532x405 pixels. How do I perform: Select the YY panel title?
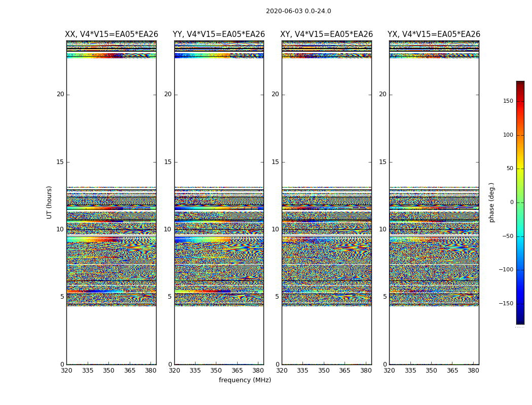click(x=219, y=34)
